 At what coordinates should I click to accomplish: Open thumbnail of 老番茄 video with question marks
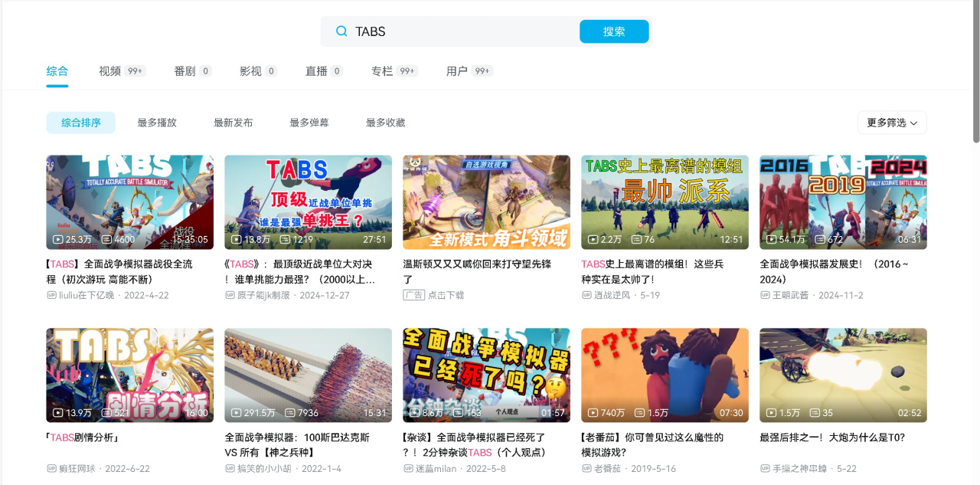[x=665, y=375]
